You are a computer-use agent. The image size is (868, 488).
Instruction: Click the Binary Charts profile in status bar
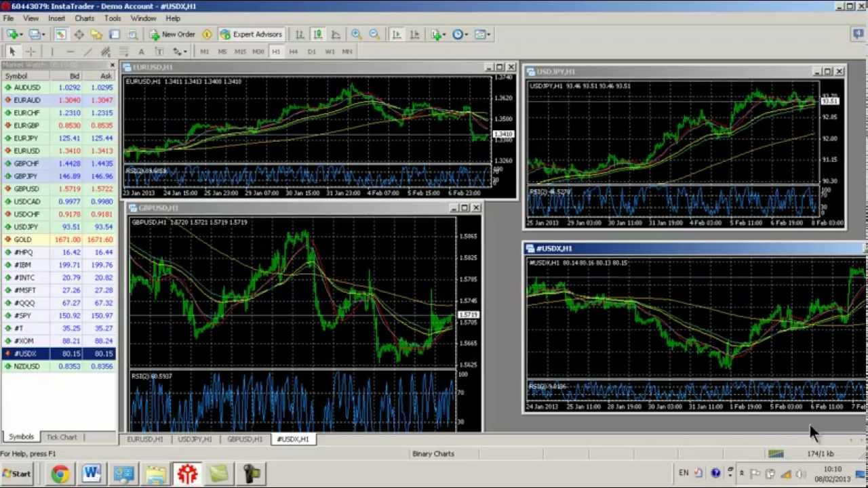click(433, 453)
